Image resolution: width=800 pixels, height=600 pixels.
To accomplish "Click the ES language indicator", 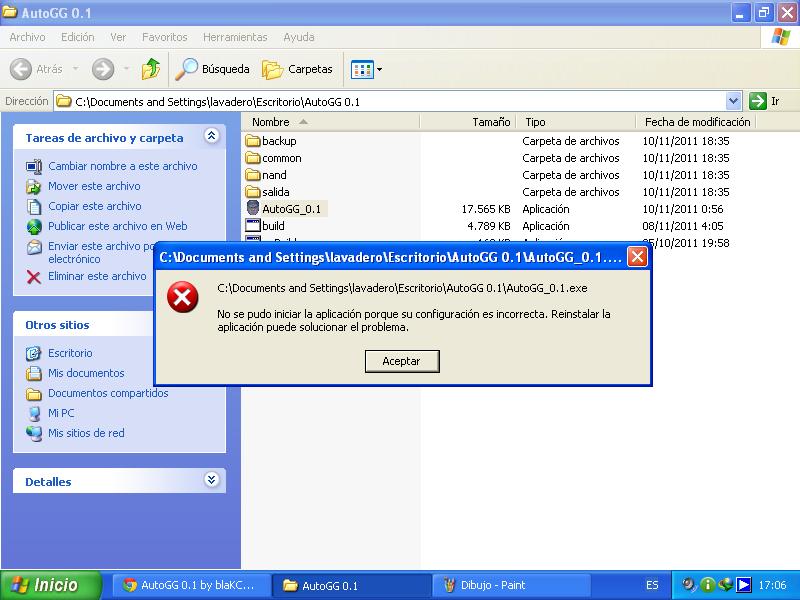I will (652, 585).
